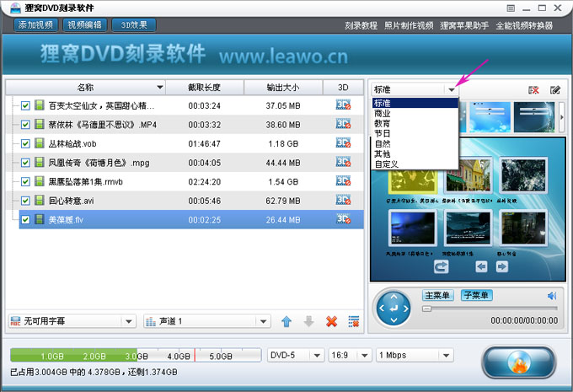The height and width of the screenshot is (392, 573).
Task: Click the 输出大小 column header
Action: pos(283,88)
